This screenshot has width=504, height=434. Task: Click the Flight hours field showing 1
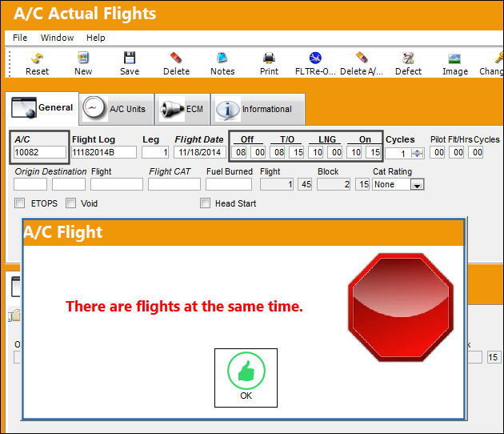pos(277,184)
